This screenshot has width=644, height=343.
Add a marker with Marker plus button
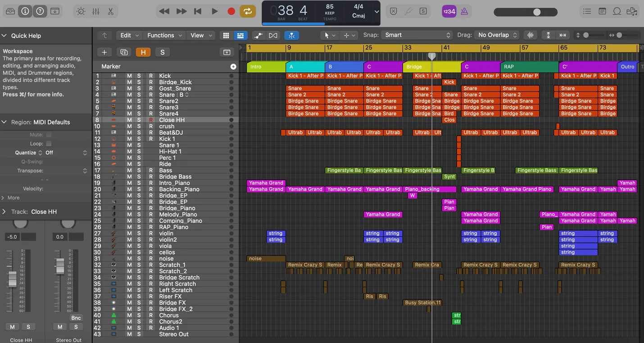233,67
